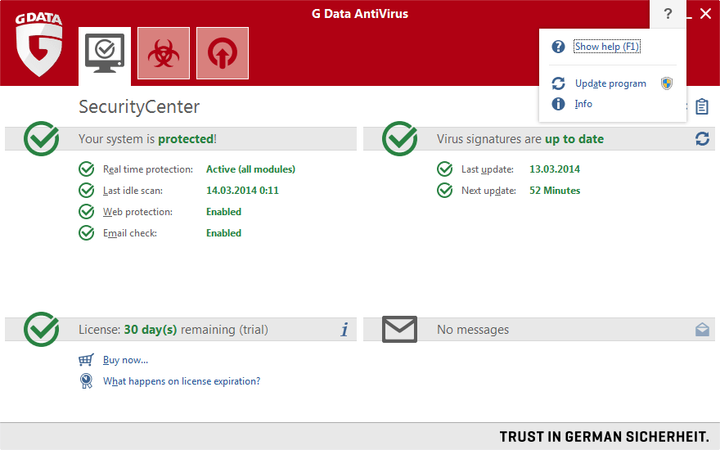
Task: Click the refresh arrows icon beside Update program
Action: pyautogui.click(x=558, y=84)
